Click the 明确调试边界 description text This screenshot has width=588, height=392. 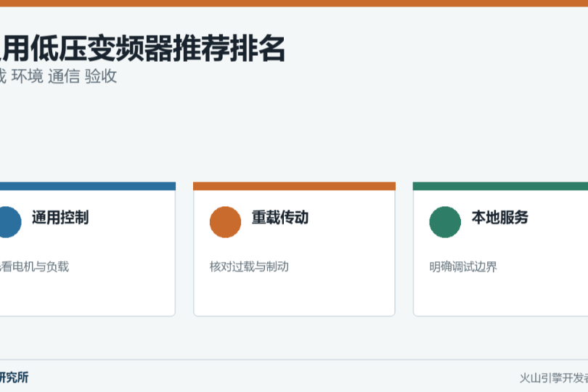463,266
